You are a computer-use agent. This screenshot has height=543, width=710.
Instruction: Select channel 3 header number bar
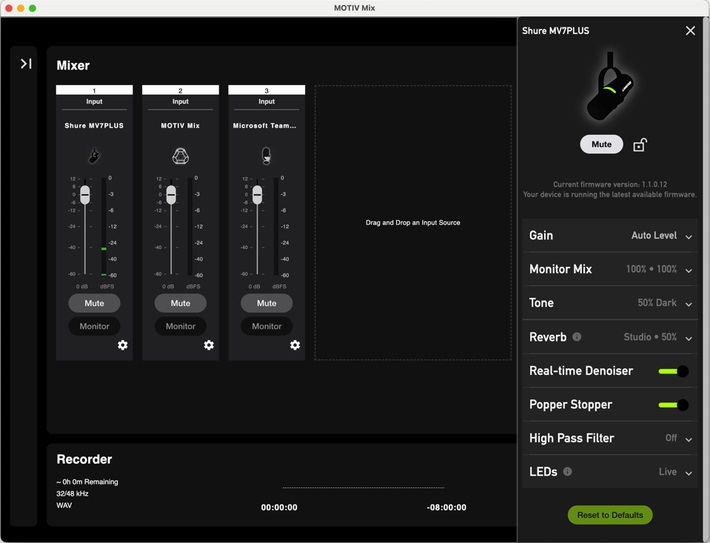266,90
